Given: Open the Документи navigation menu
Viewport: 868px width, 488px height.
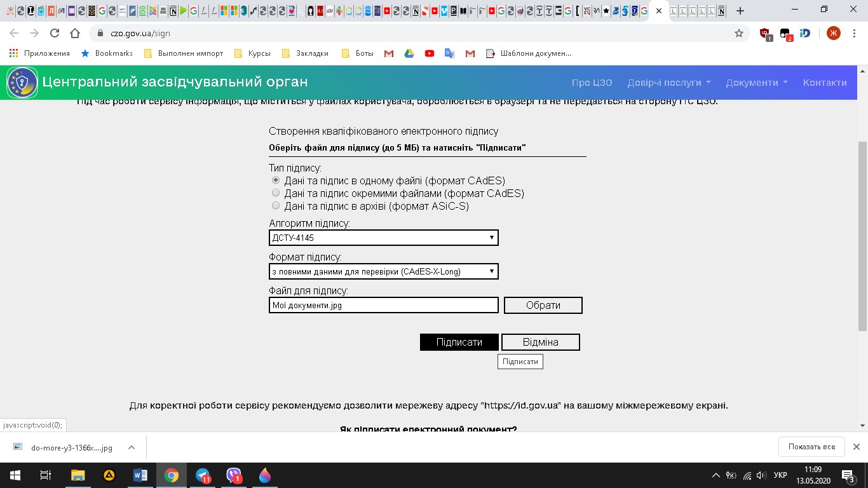Looking at the screenshot, I should [x=756, y=83].
